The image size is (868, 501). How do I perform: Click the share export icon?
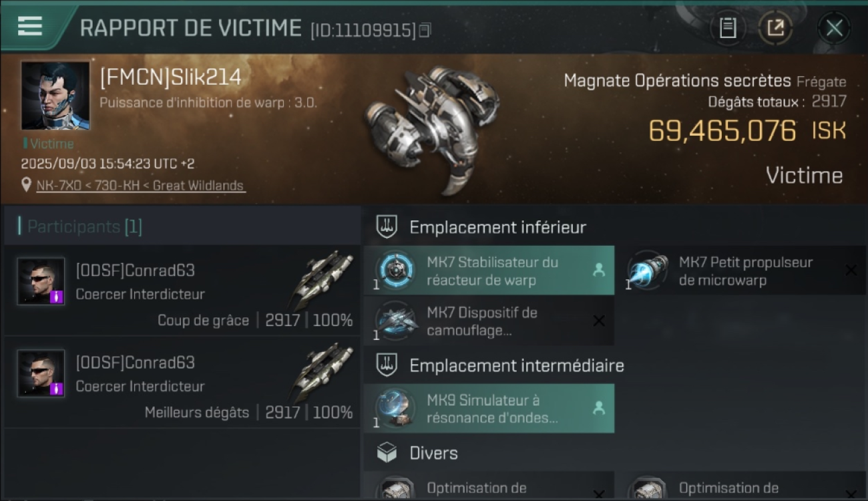(x=775, y=28)
